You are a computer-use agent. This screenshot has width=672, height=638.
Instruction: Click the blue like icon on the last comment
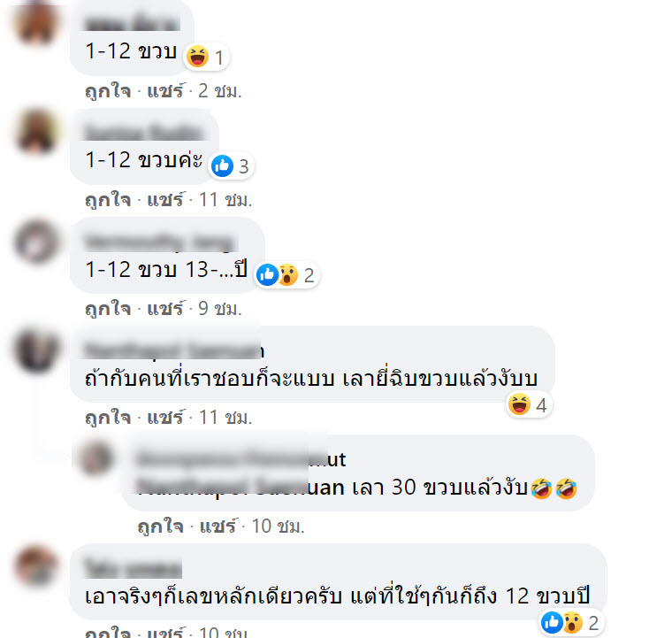[552, 623]
